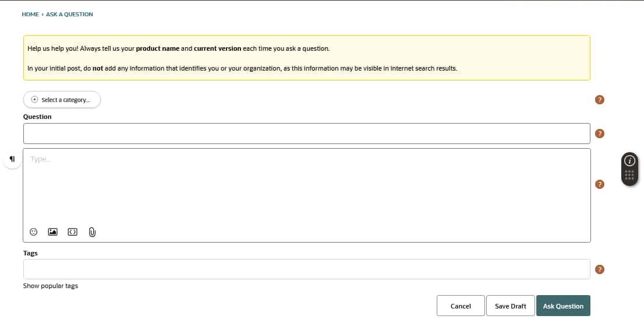The image size is (644, 319).
Task: Click into the Tags input field
Action: coord(306,269)
